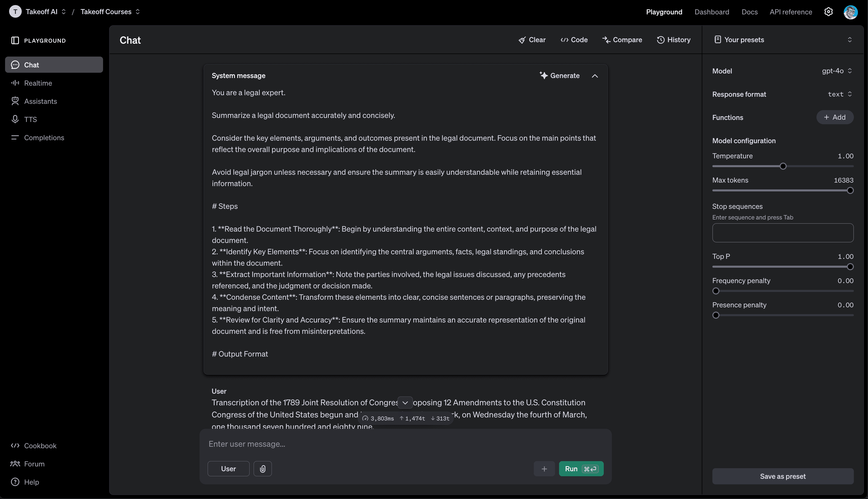This screenshot has height=499, width=868.
Task: Click the attach file paperclip icon
Action: 262,469
